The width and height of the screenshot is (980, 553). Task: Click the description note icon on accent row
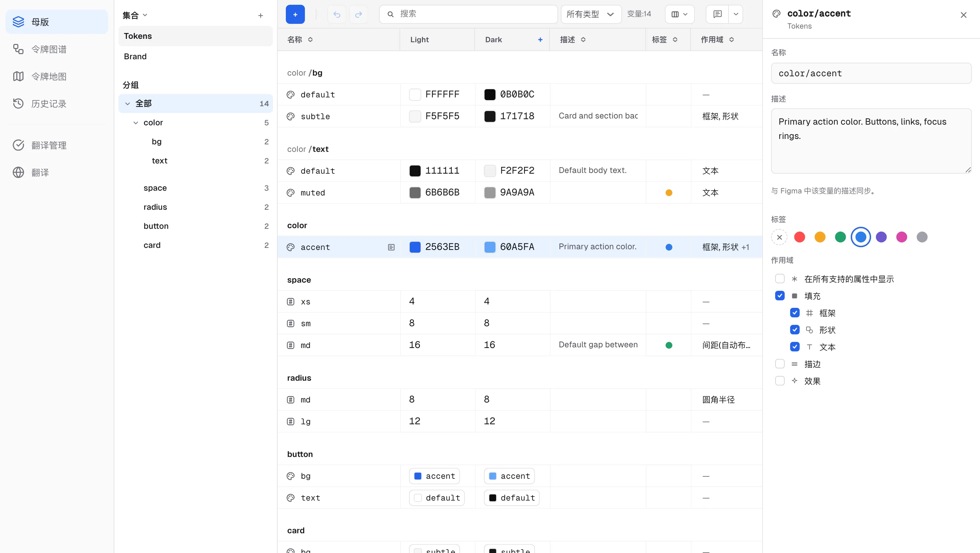click(x=391, y=247)
